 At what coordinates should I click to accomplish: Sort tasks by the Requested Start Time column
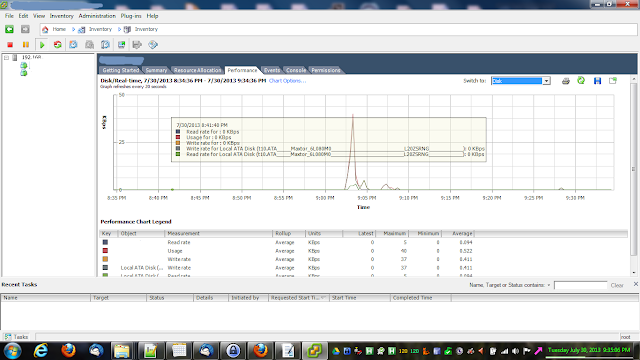coord(298,298)
